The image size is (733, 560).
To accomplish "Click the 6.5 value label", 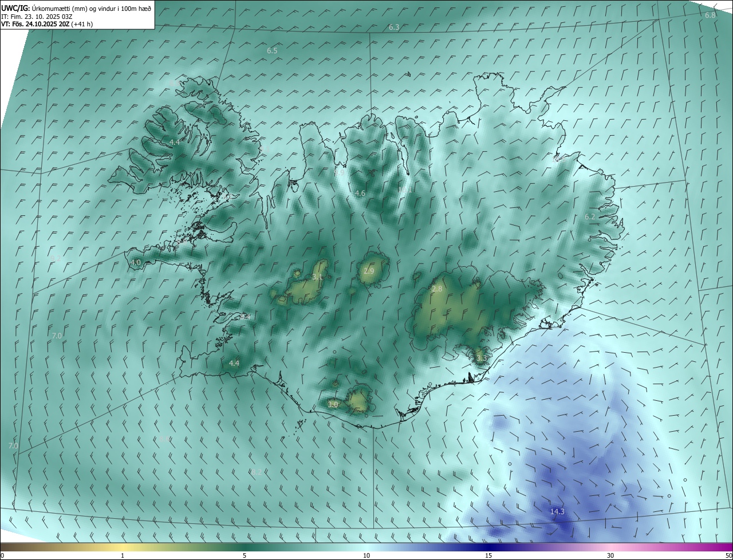I will tap(272, 51).
